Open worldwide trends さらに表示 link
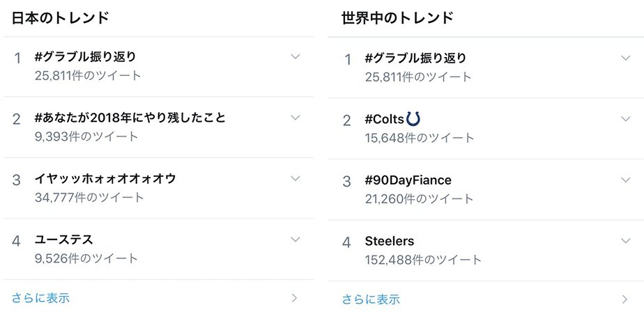Viewport: 644px width, 321px height. tap(371, 299)
